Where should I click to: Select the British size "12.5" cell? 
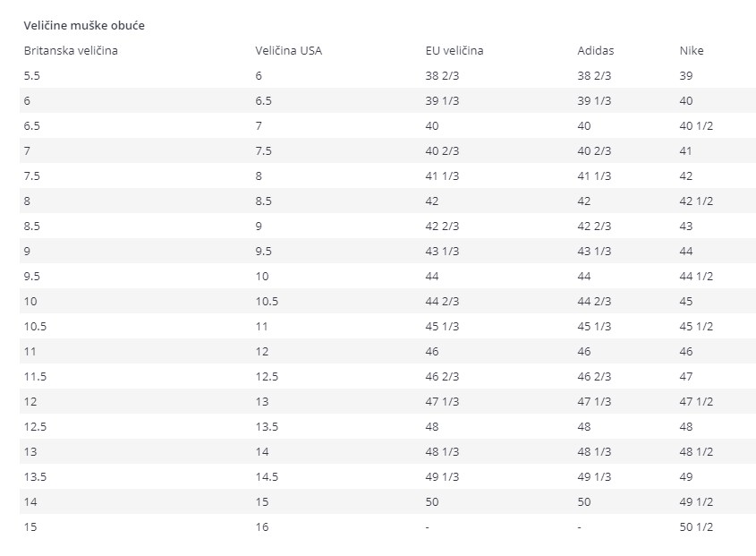click(x=35, y=426)
